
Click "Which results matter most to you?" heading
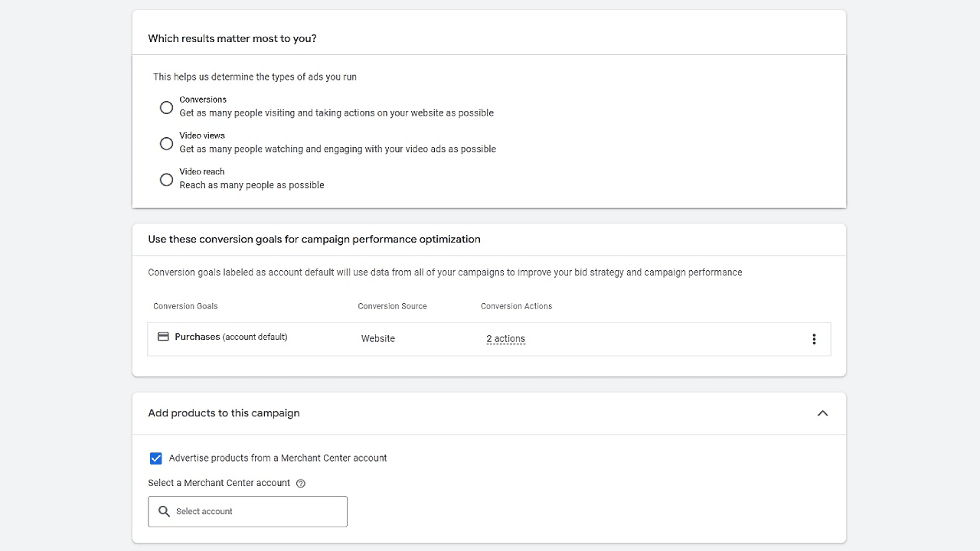coord(232,38)
